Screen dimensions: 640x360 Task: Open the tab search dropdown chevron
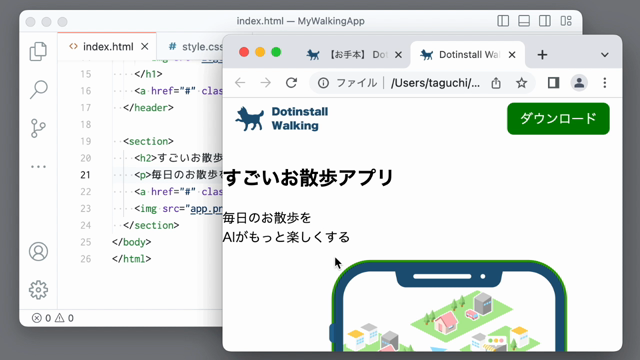[604, 55]
